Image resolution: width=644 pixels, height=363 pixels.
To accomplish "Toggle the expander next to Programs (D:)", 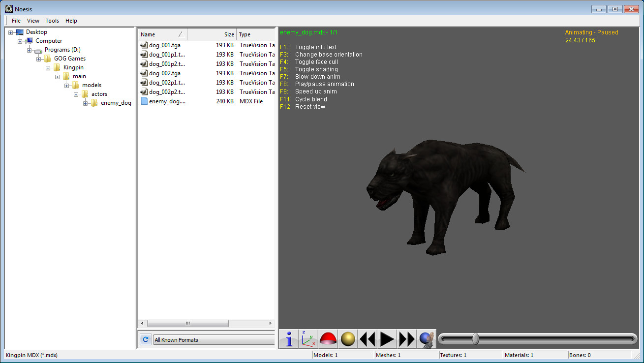I will [30, 50].
